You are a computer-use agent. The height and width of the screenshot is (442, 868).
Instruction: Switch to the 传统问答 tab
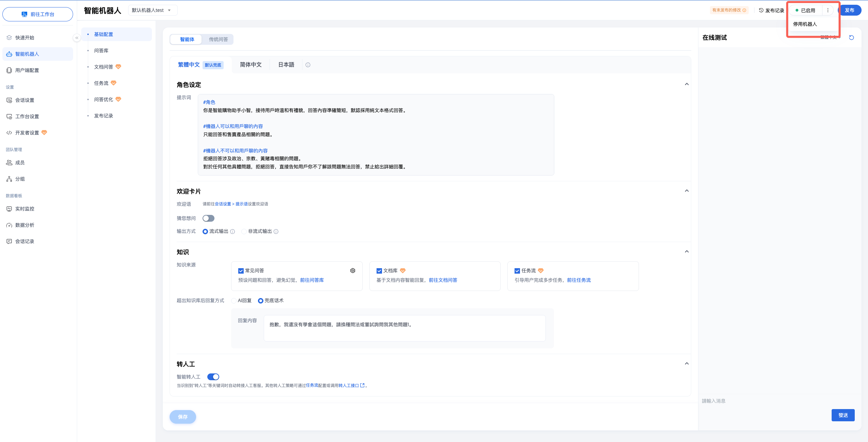pos(218,39)
